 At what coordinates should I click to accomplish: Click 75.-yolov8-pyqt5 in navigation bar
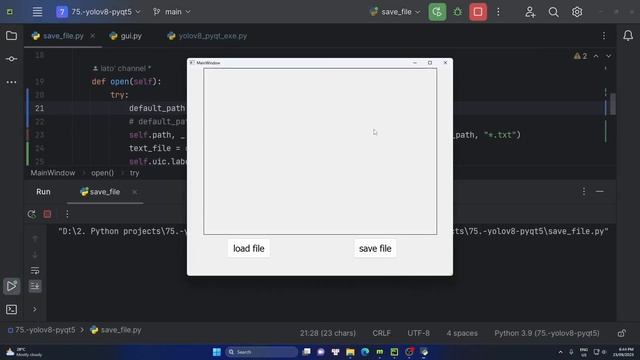pos(42,330)
